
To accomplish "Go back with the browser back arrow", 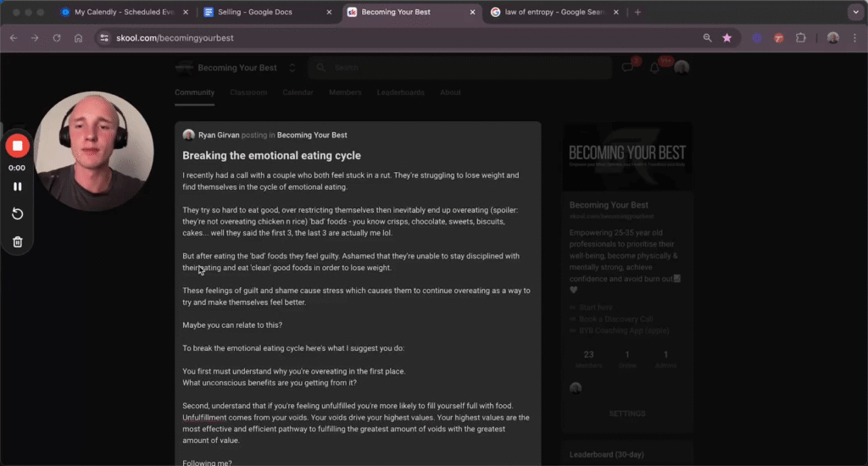I will (x=14, y=38).
